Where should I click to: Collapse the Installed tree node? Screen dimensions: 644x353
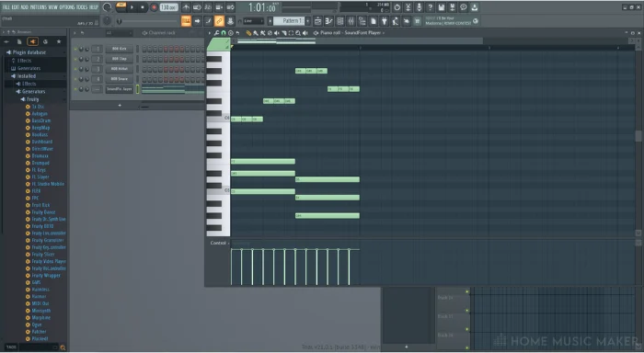[24, 76]
